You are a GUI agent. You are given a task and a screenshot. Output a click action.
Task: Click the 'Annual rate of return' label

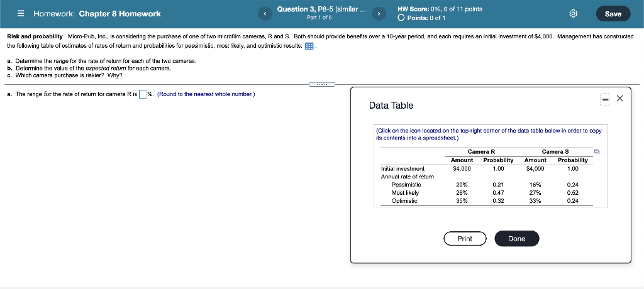(408, 177)
